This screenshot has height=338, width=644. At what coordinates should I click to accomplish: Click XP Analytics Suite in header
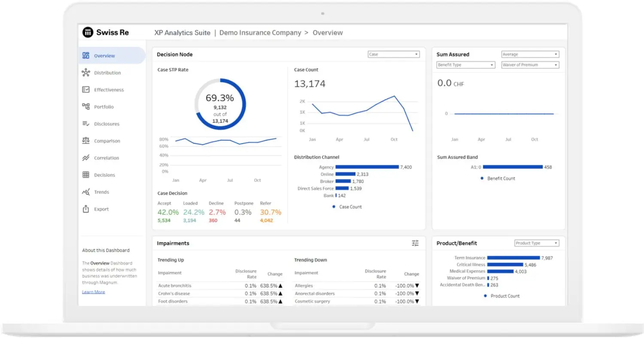[182, 33]
